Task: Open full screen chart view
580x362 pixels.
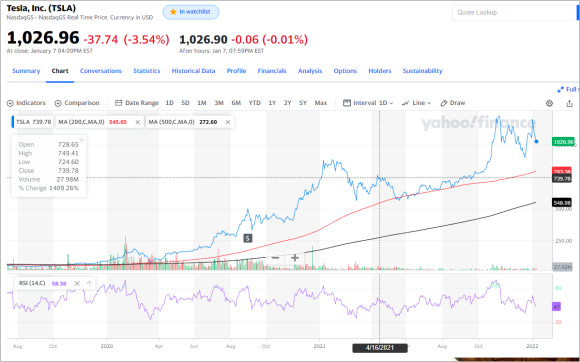Action: [x=567, y=89]
